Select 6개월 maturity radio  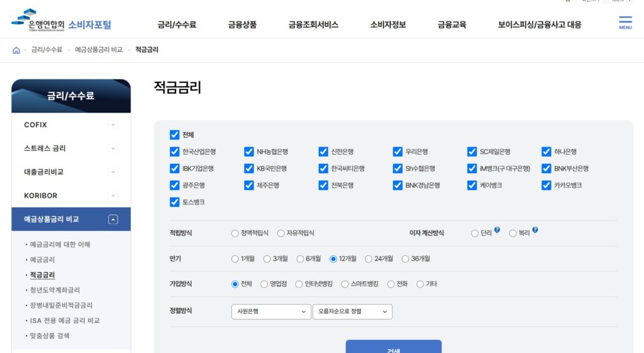click(x=300, y=259)
